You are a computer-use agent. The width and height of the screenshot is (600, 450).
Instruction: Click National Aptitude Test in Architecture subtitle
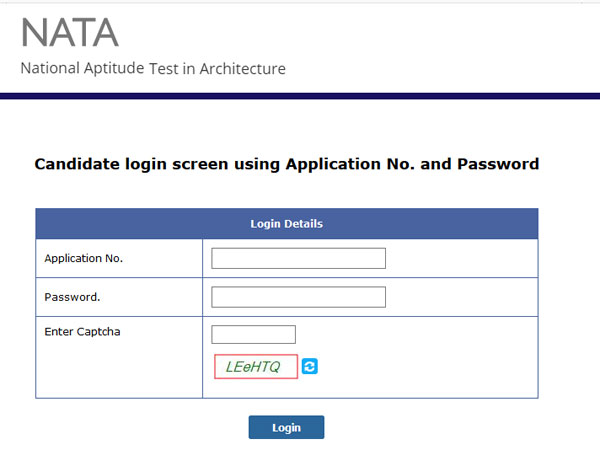pyautogui.click(x=153, y=69)
